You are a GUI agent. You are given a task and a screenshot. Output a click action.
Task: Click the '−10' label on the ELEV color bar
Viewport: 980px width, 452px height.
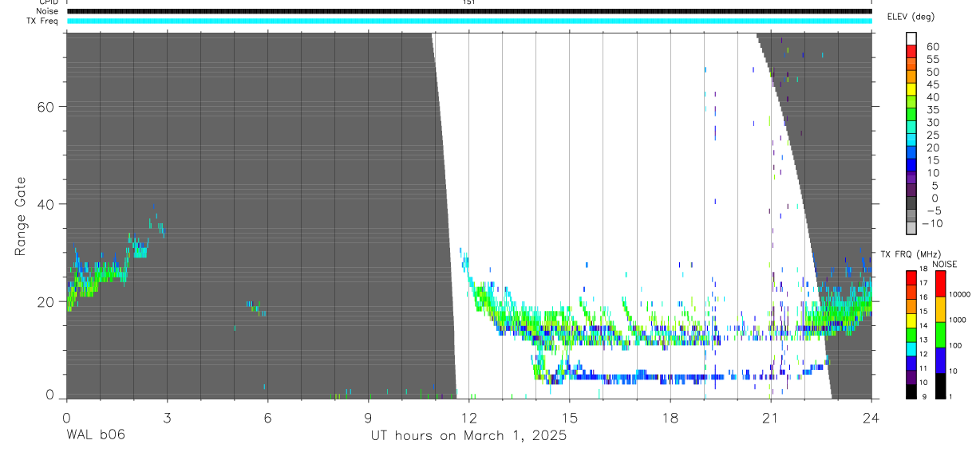(932, 223)
